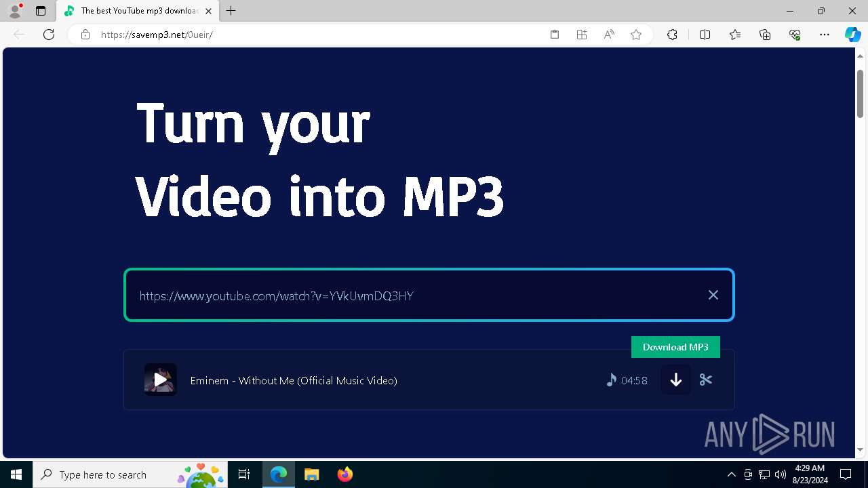Open Browser essentials heart icon
Screen dimensions: 868x488
tap(795, 35)
